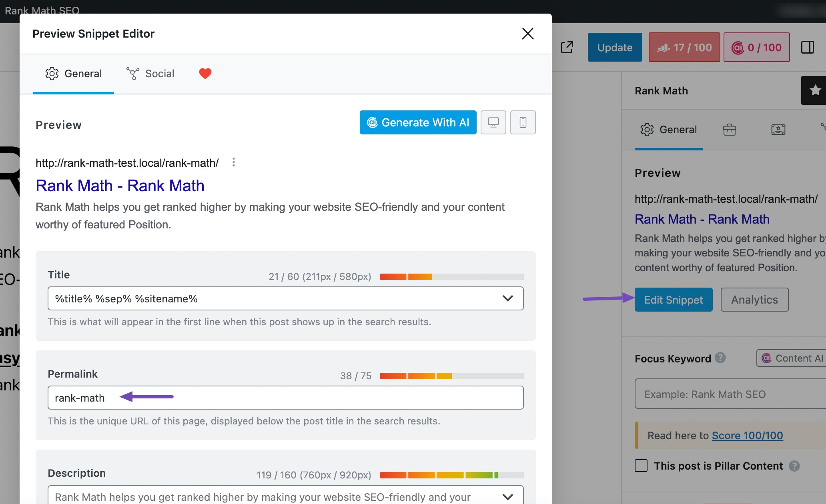Open the Social tab in snippet editor
This screenshot has height=504, width=826.
150,74
